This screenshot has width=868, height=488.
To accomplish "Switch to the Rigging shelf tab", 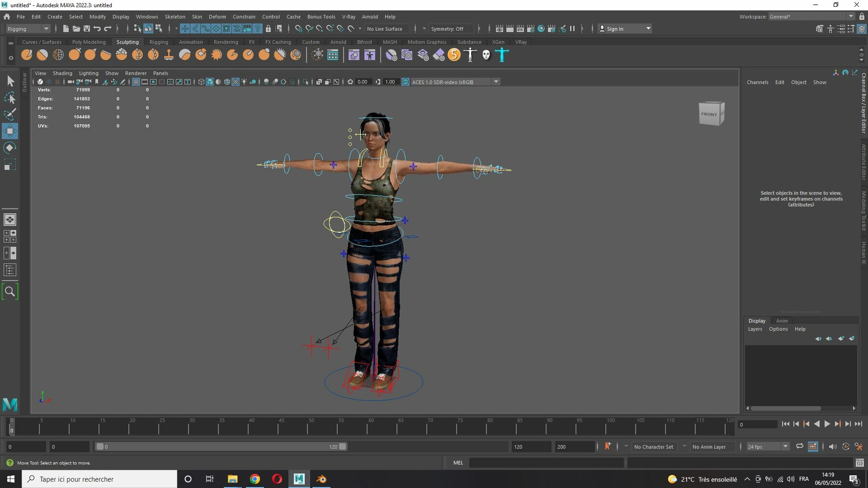I will click(159, 42).
